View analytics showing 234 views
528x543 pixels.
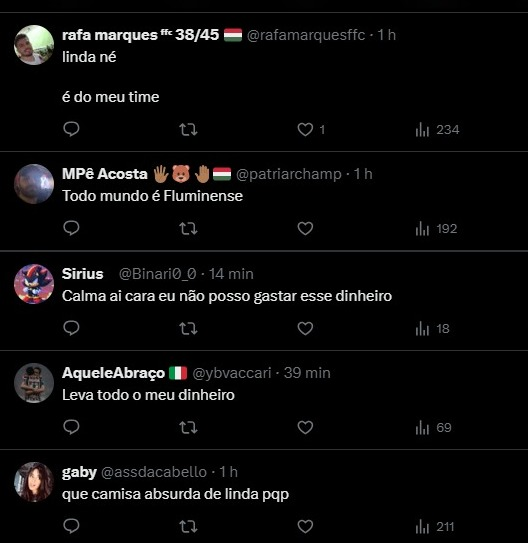(437, 130)
